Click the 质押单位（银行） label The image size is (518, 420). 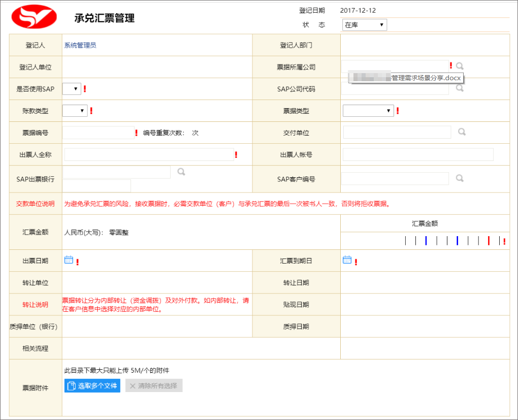coord(34,327)
